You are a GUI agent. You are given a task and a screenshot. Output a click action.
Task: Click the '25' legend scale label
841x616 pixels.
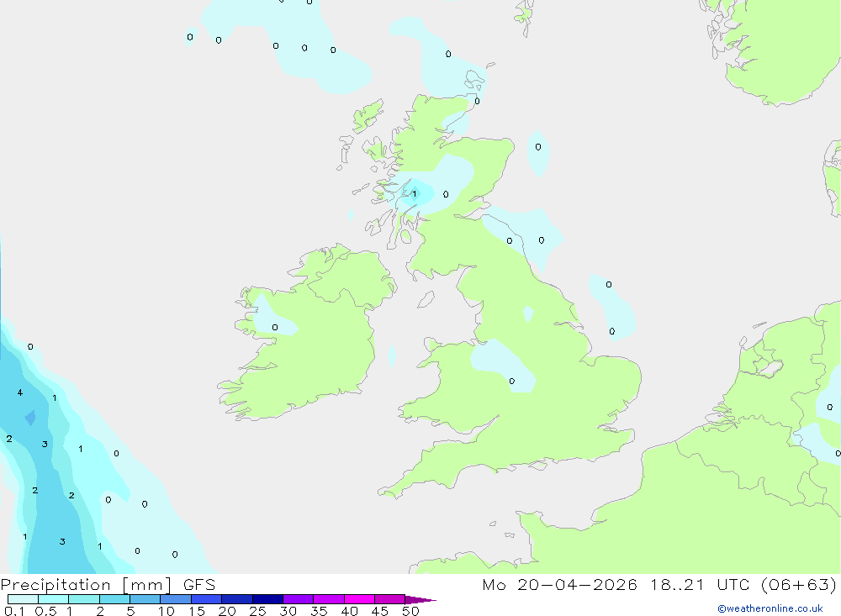click(258, 611)
